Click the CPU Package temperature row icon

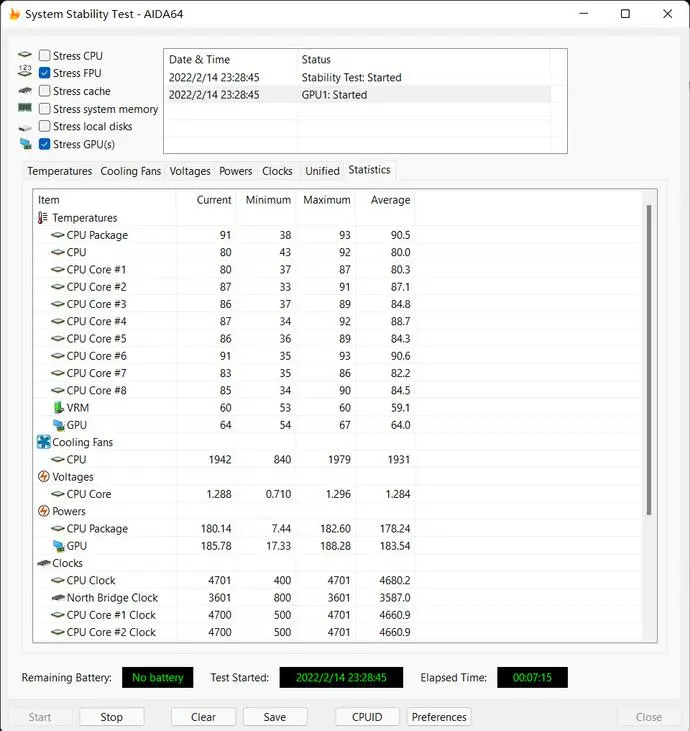[58, 235]
